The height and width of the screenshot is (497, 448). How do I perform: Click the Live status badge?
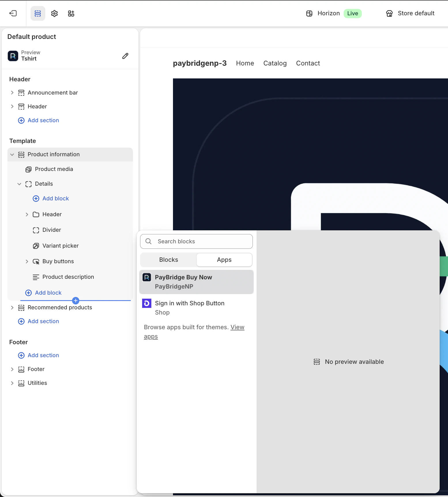(x=353, y=13)
